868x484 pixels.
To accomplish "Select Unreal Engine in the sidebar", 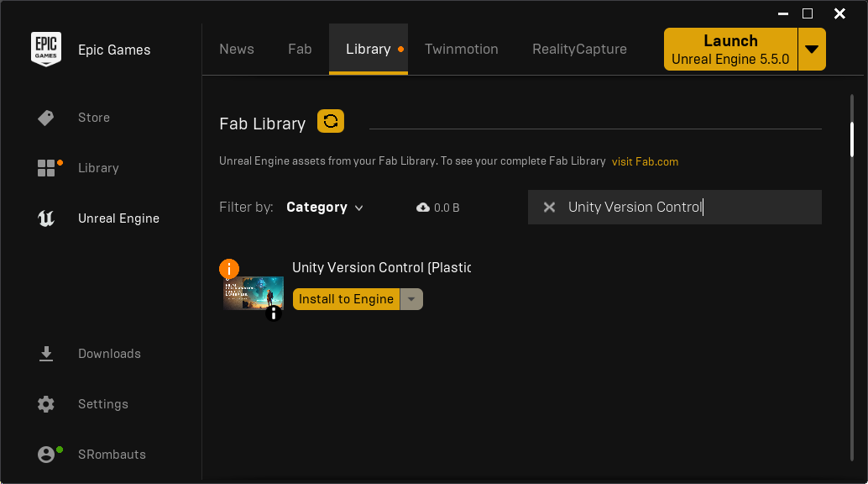I will coord(118,218).
